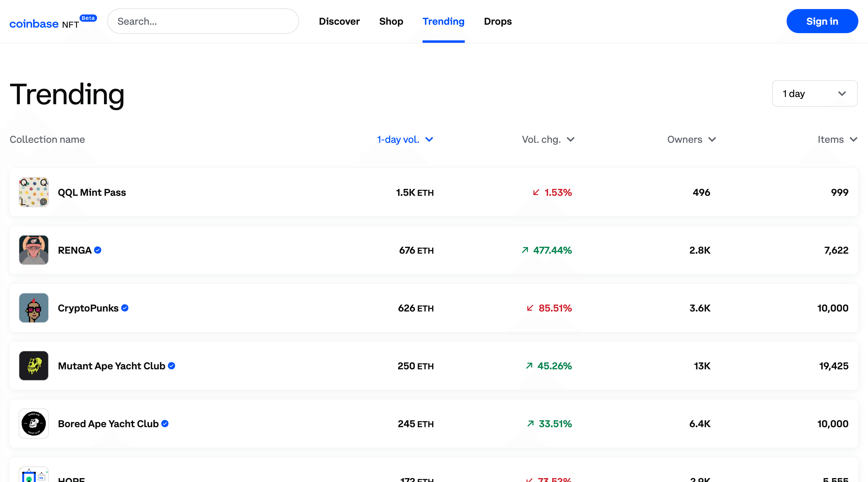Click the CryptoPunks pixel avatar icon
868x482 pixels.
[34, 308]
